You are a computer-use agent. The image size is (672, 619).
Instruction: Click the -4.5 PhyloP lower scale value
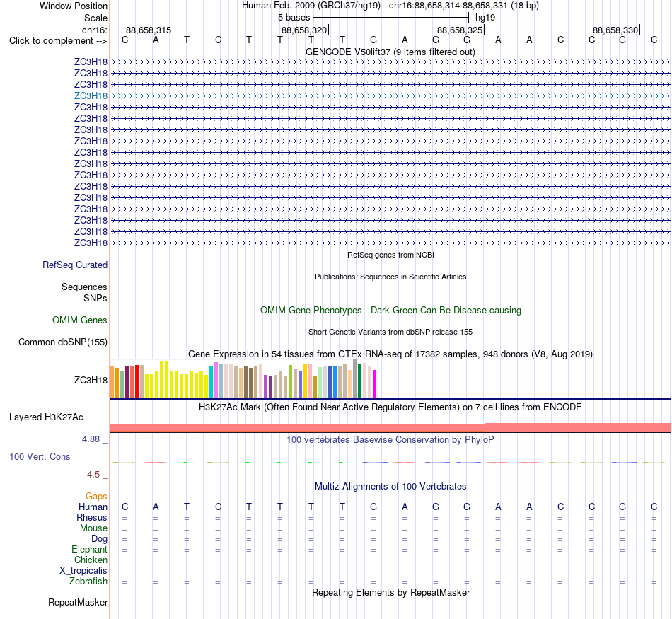pos(92,475)
